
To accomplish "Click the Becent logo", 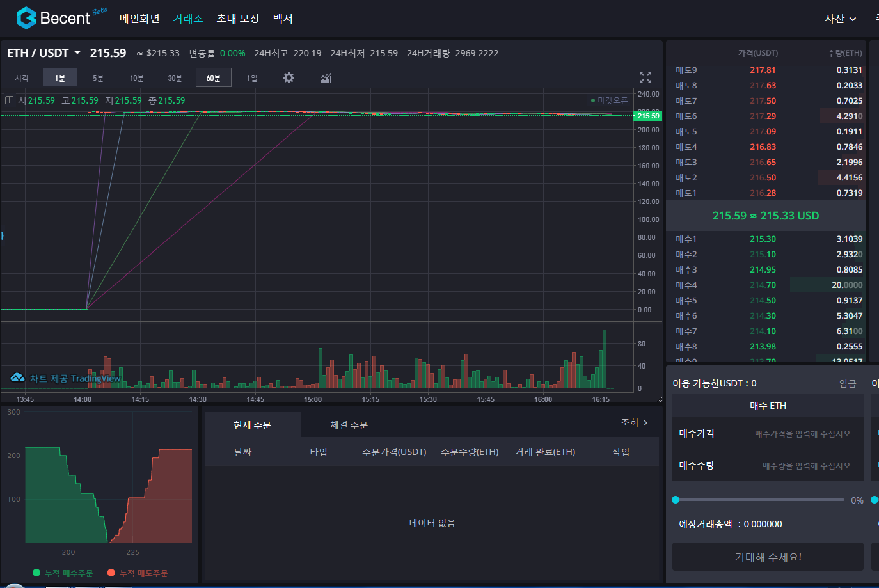I will pyautogui.click(x=61, y=17).
